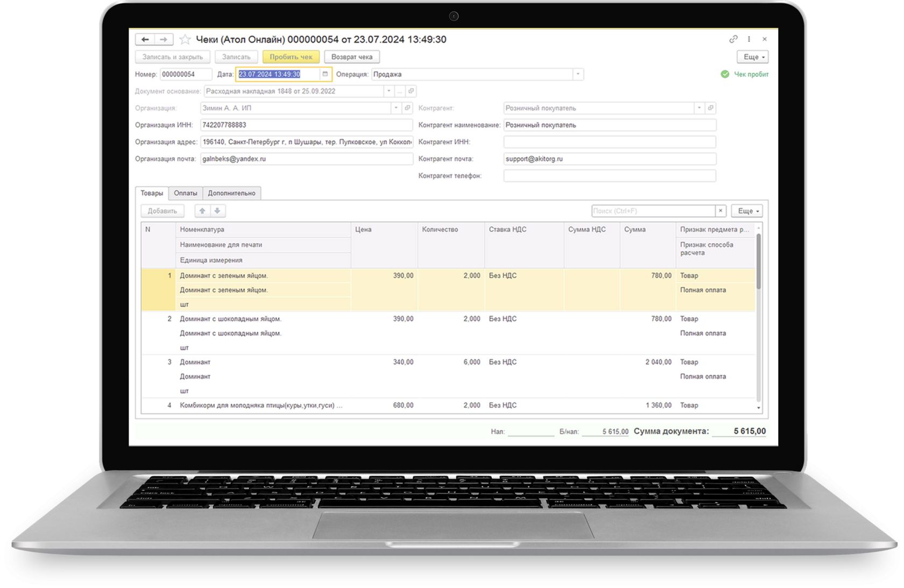
Task: Click the back navigation arrow
Action: (x=145, y=39)
